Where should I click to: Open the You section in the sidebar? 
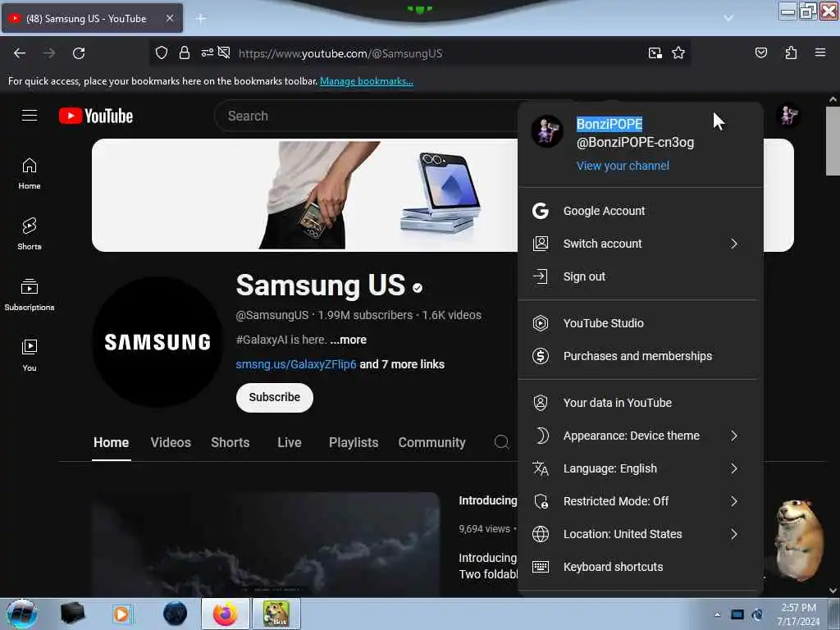(x=30, y=355)
